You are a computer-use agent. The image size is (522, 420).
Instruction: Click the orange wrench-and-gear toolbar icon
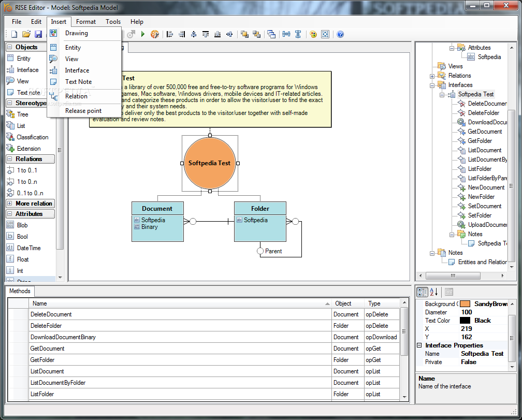click(x=155, y=34)
